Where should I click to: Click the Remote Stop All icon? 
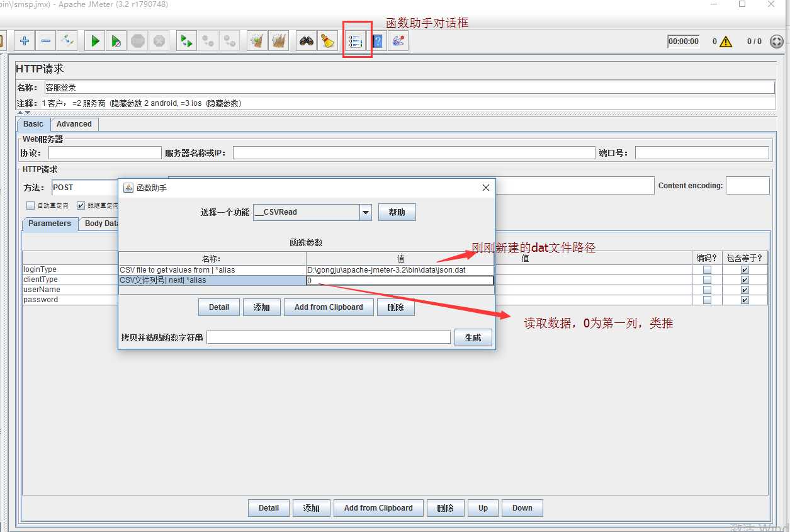208,42
